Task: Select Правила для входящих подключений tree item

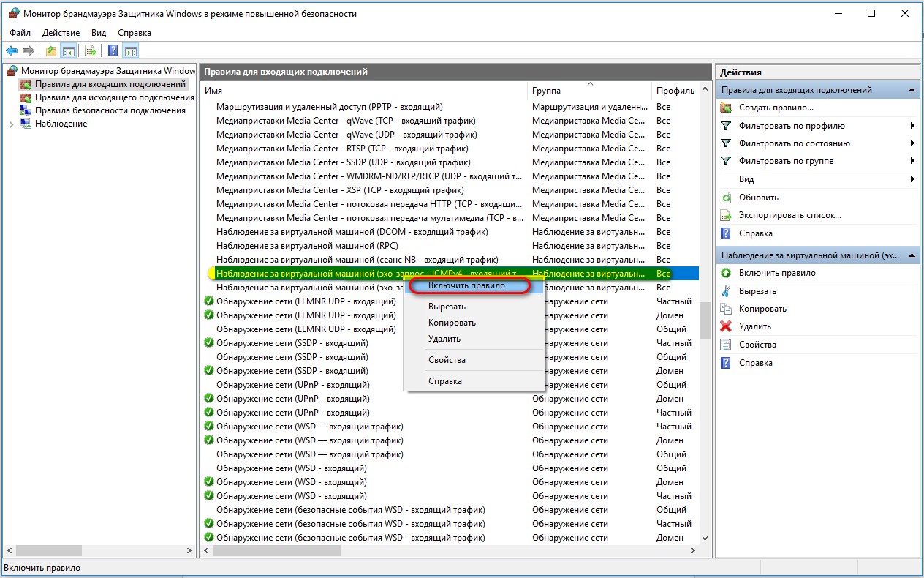Action: coord(110,84)
